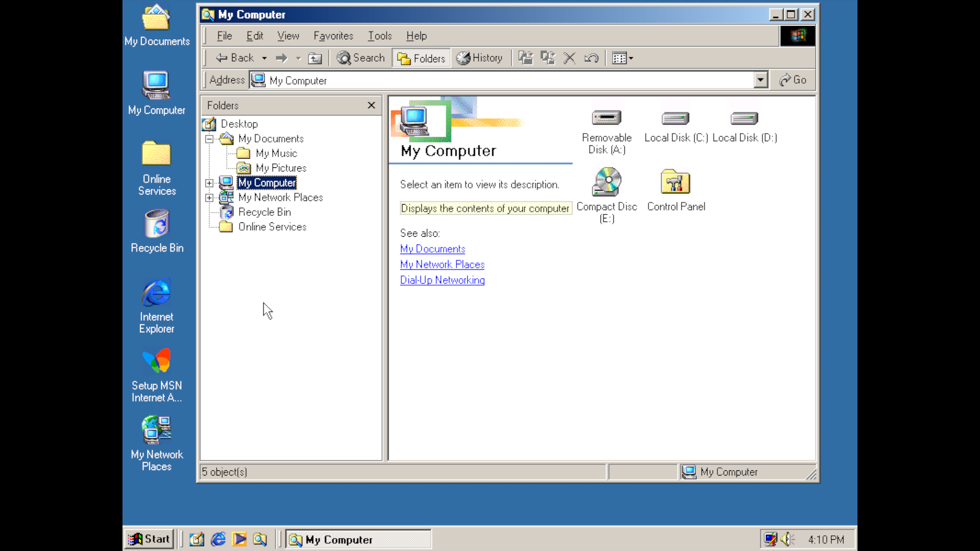Click Show Desktop quick launch icon

(197, 539)
